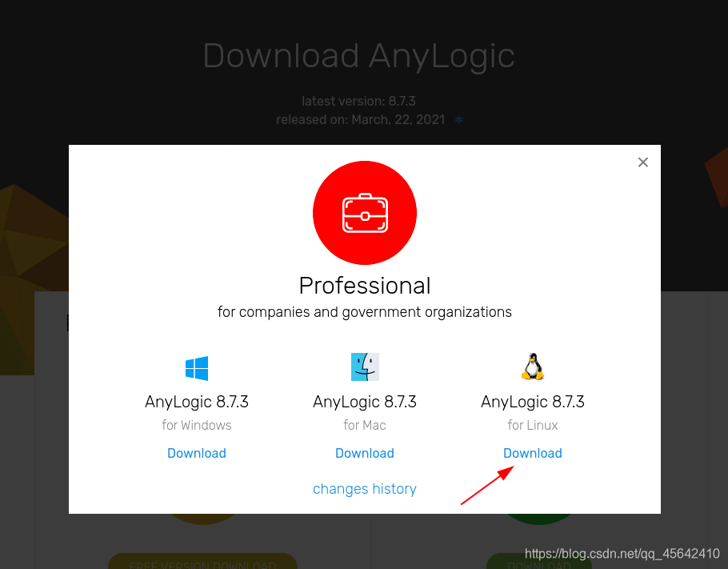Click AnyLogic 8.7.3 title above Mac

pos(365,402)
